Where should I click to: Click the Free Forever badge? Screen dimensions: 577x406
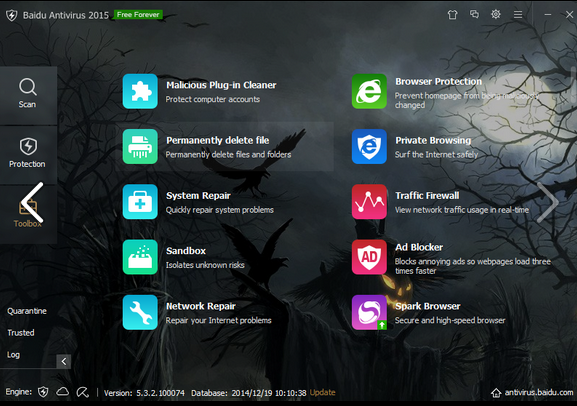(138, 14)
